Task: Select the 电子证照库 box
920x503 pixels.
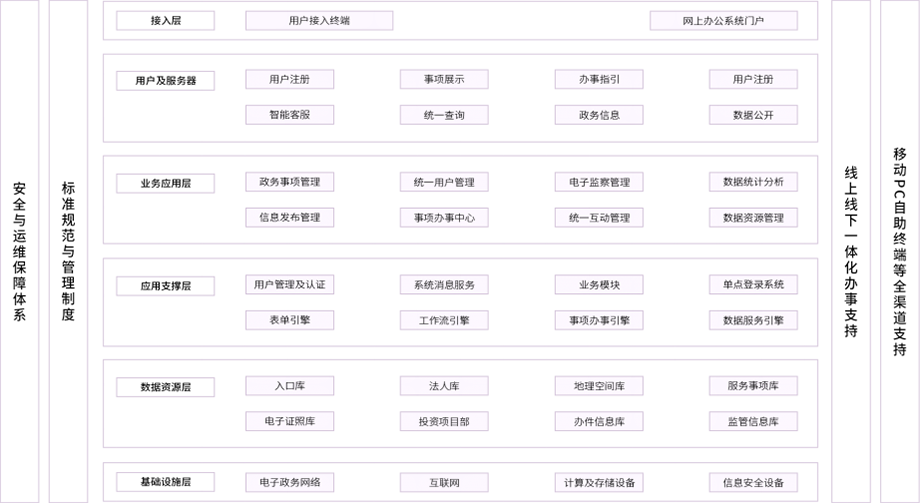Action: click(x=290, y=421)
